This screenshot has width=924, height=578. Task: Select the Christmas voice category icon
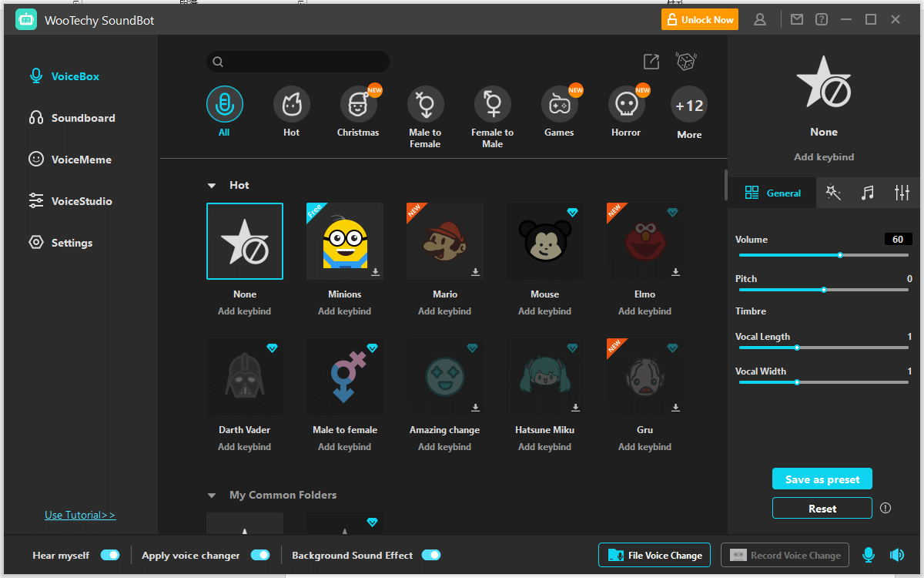click(358, 105)
